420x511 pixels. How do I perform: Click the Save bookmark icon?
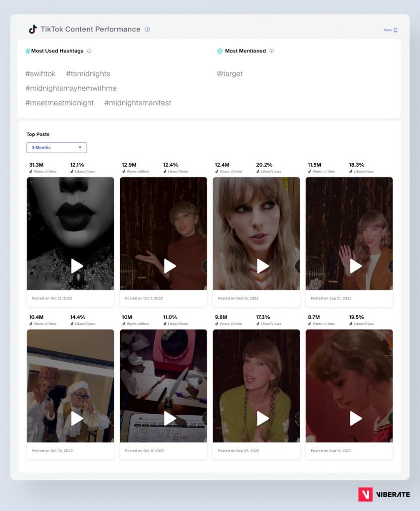click(x=395, y=30)
